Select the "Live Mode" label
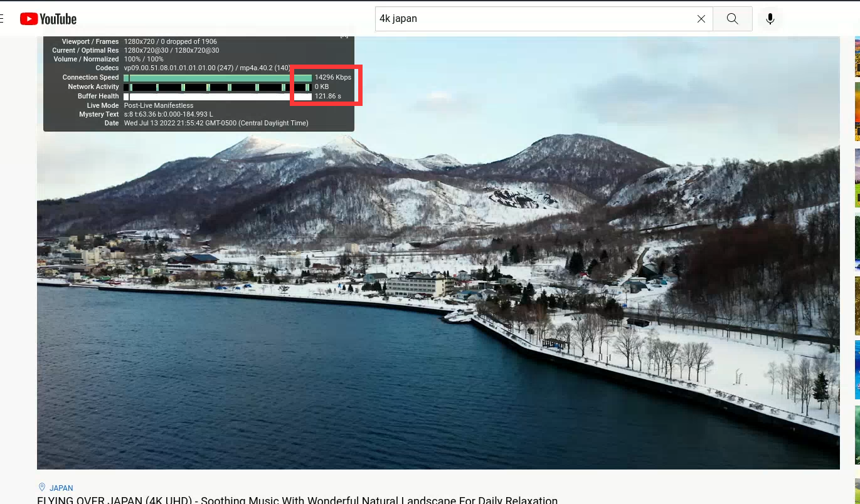The width and height of the screenshot is (860, 504). [103, 105]
